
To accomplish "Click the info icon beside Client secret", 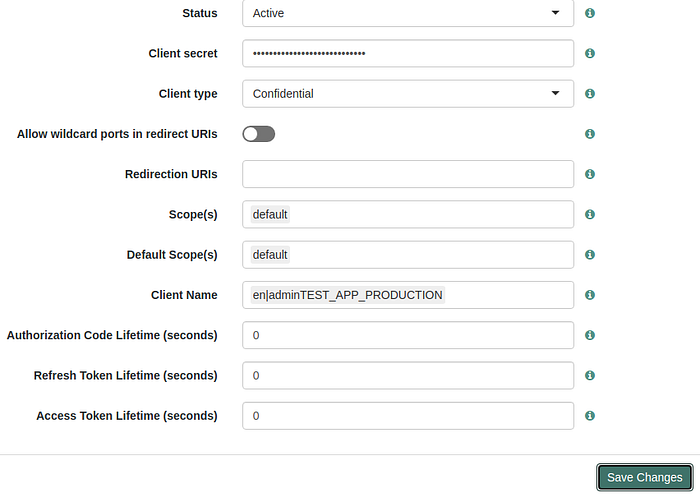I will [590, 53].
